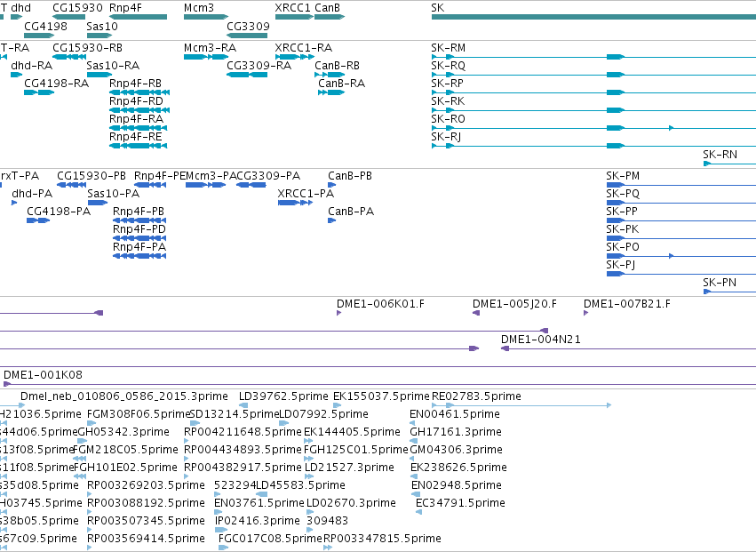Screen dimensions: 756x552
Task: Select the Sas10-RA transcript label
Action: point(114,66)
